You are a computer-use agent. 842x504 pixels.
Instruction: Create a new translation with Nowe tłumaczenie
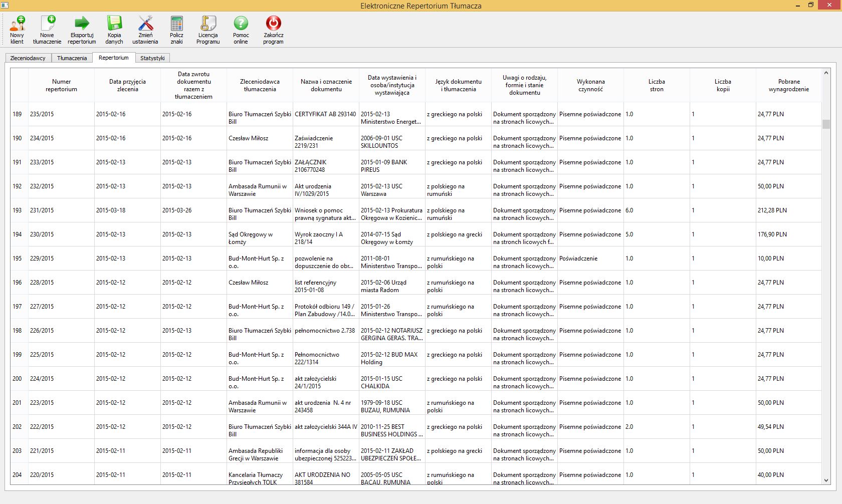click(47, 30)
